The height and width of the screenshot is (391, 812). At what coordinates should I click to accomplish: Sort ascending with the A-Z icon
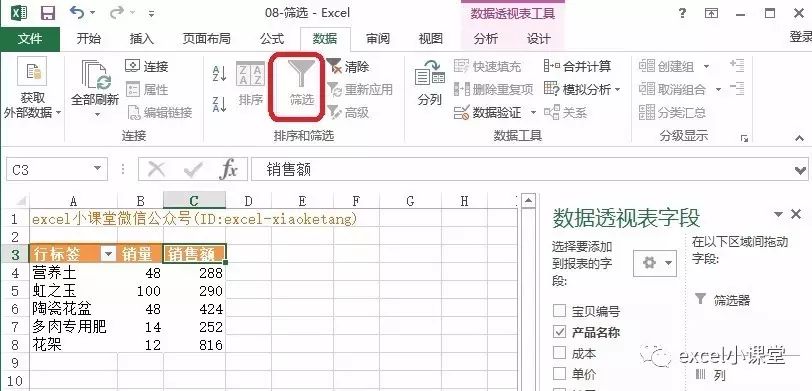pyautogui.click(x=220, y=73)
